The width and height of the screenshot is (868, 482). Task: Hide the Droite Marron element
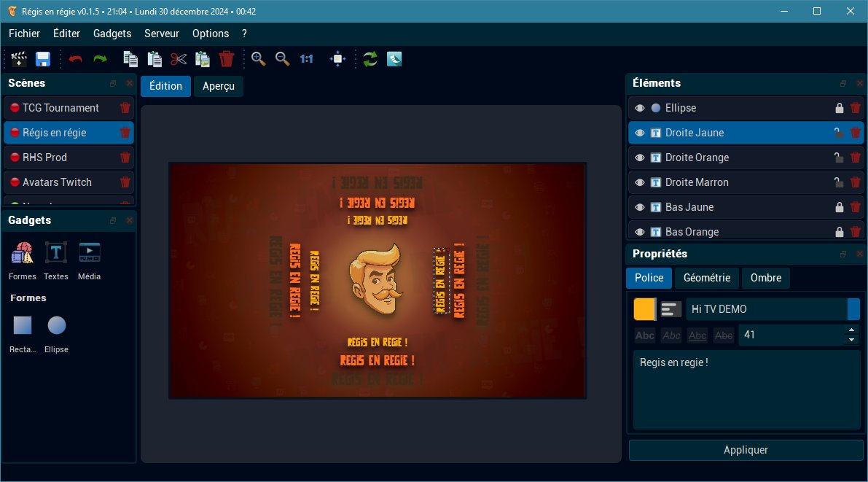[x=640, y=182]
